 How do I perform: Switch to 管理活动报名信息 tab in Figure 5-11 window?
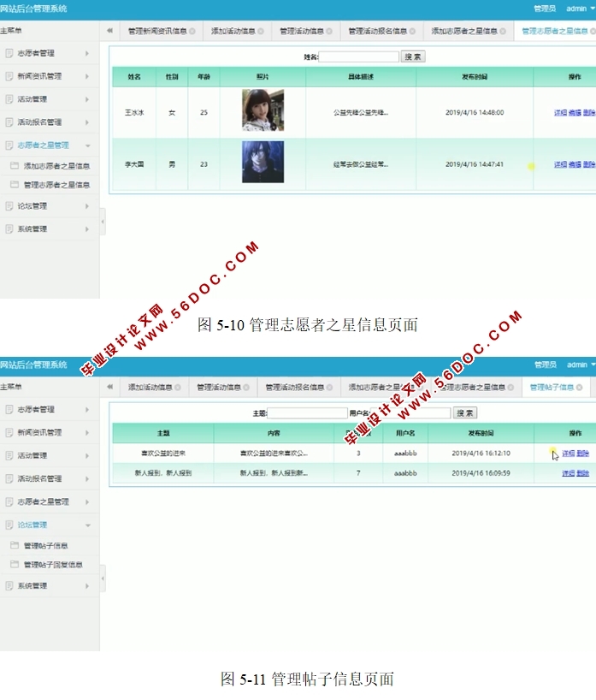point(294,388)
